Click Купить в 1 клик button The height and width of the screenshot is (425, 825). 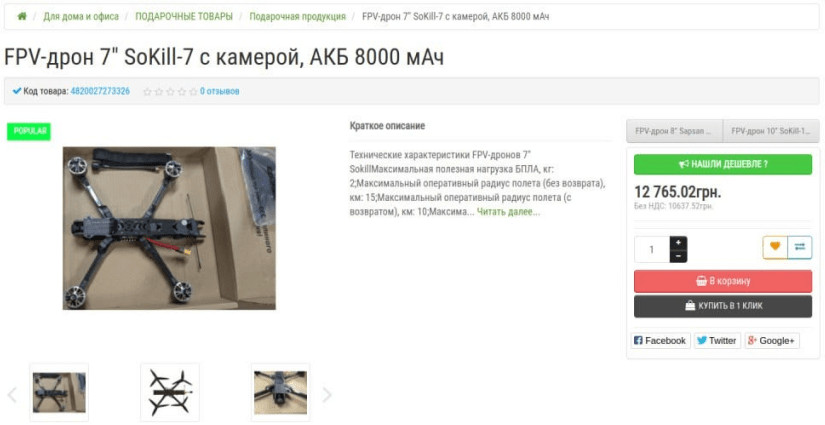pyautogui.click(x=722, y=306)
